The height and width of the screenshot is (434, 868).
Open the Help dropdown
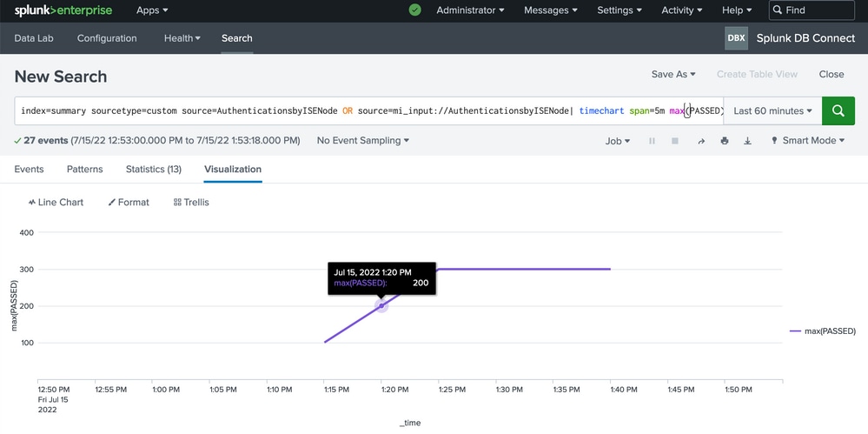(x=737, y=10)
